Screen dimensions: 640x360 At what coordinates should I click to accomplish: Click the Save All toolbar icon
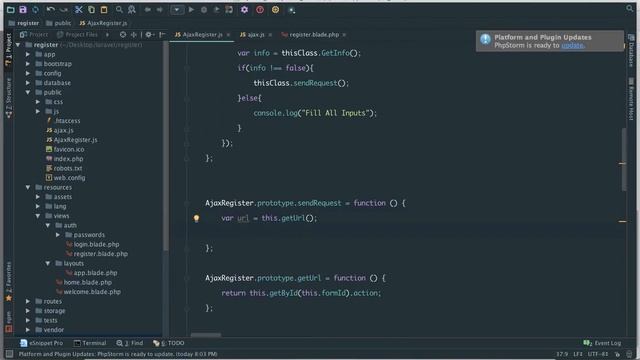(x=23, y=9)
